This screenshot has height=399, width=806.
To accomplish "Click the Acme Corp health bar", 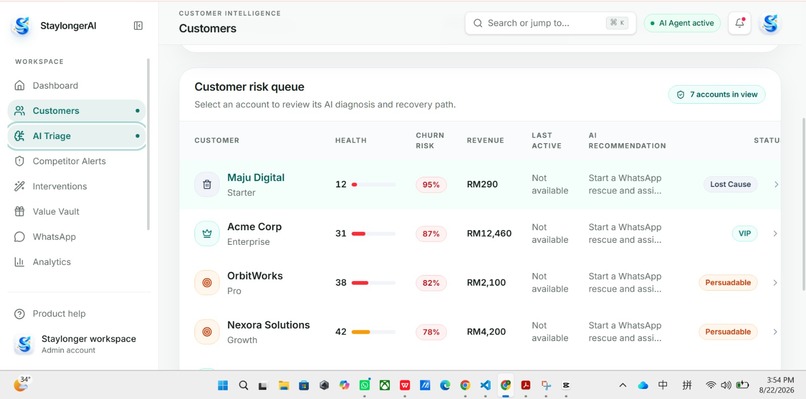I will point(374,234).
